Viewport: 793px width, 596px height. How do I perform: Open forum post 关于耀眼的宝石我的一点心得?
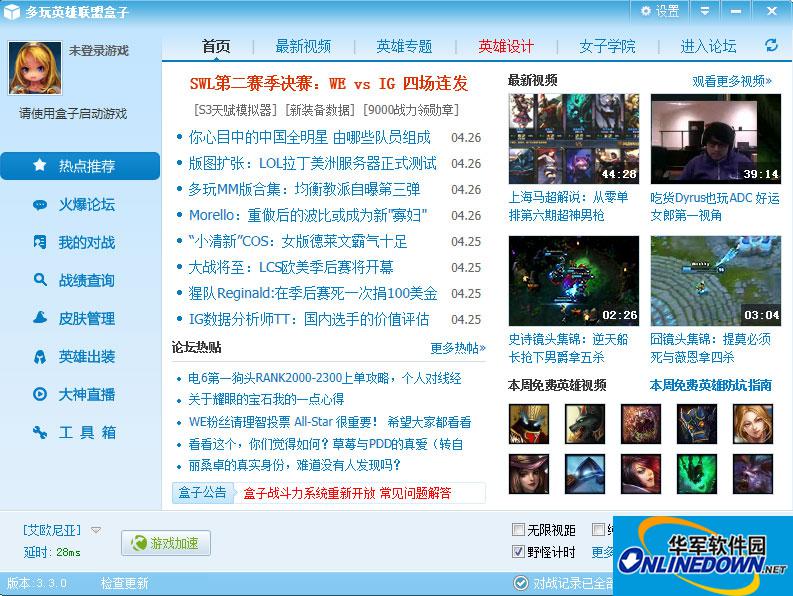[266, 399]
